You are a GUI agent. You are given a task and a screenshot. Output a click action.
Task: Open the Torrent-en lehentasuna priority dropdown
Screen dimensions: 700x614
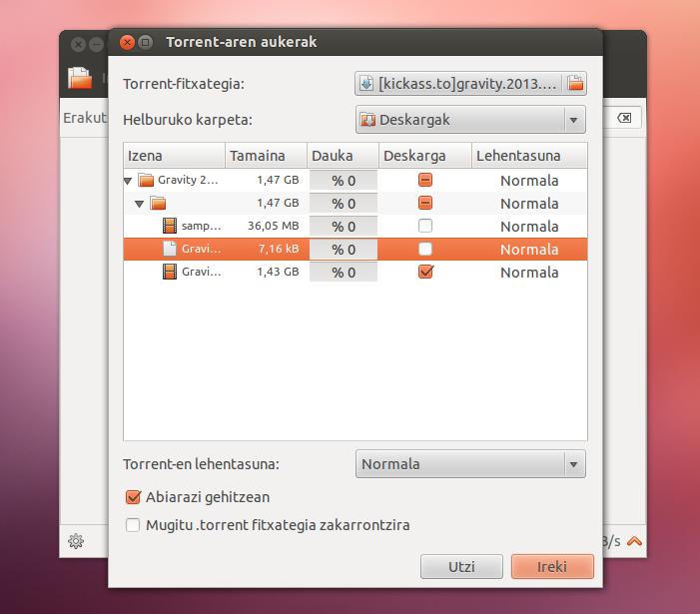[x=470, y=464]
